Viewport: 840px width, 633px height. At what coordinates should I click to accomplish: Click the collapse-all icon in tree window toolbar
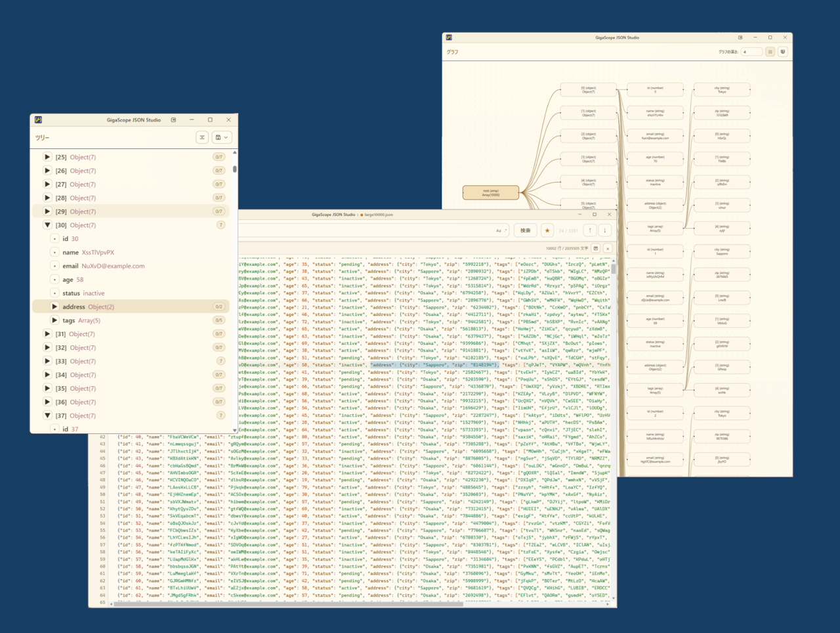click(x=202, y=137)
